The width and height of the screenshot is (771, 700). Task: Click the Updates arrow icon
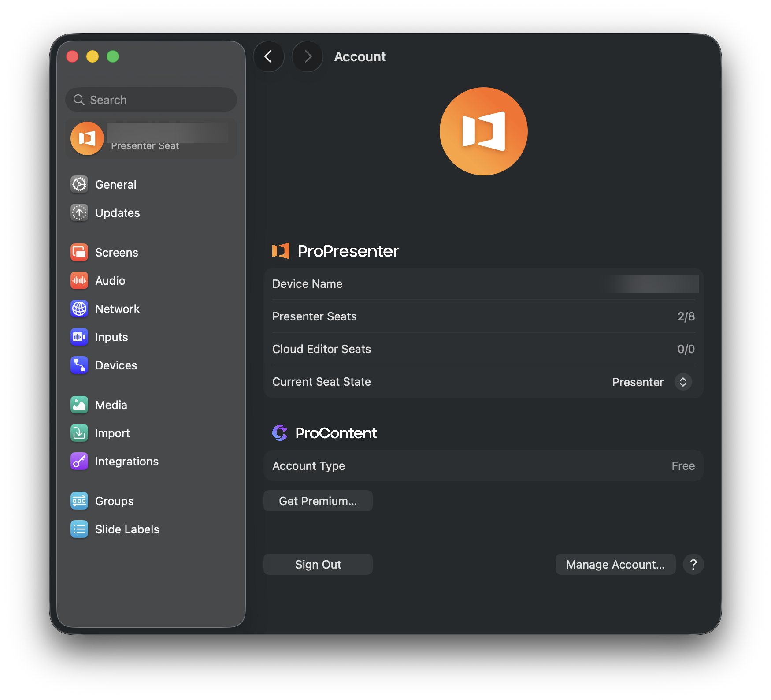(79, 212)
